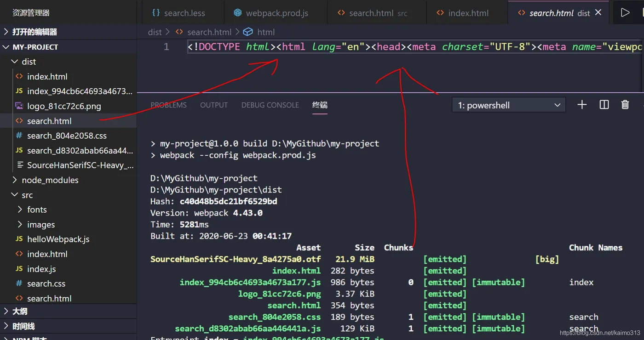The image size is (644, 340).
Task: Open the search.less editor tab
Action: coord(179,13)
